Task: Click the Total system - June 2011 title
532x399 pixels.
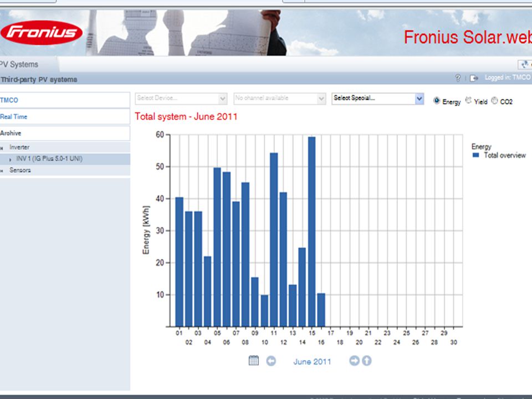Action: [x=186, y=116]
